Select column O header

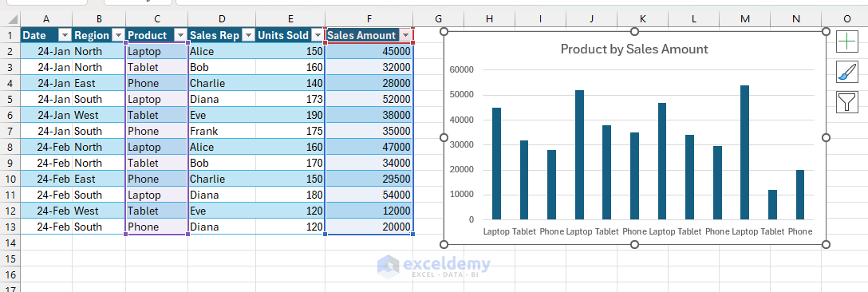point(847,19)
